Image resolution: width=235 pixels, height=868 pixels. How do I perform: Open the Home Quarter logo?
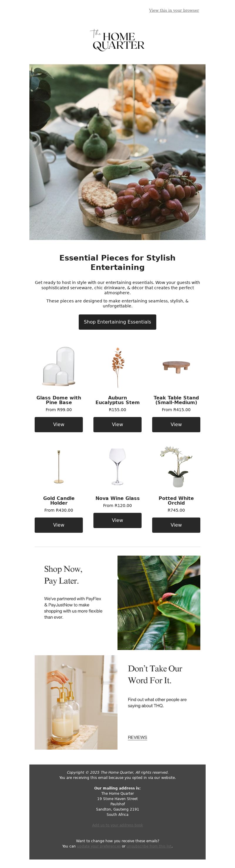[x=117, y=40]
